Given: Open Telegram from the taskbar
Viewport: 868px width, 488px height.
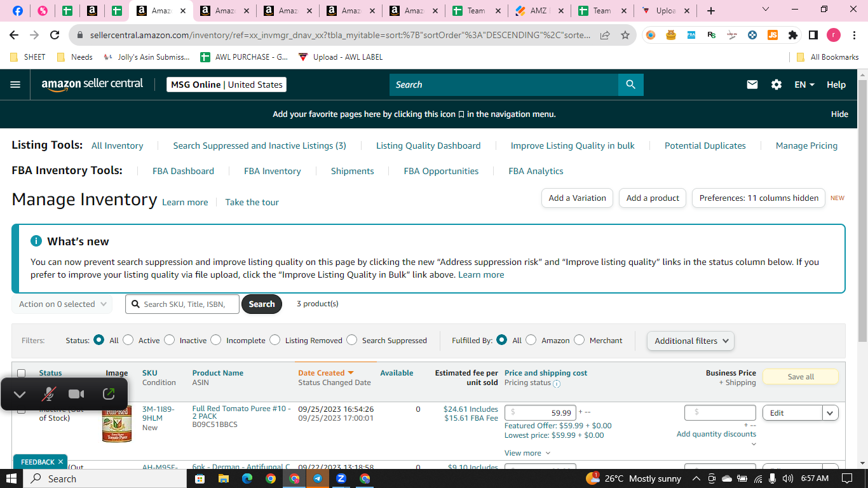Looking at the screenshot, I should pyautogui.click(x=318, y=478).
